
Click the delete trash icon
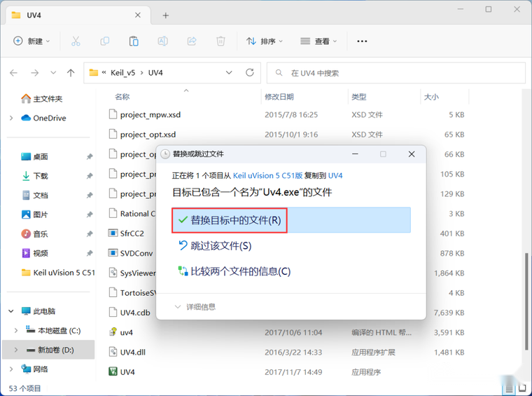(220, 41)
